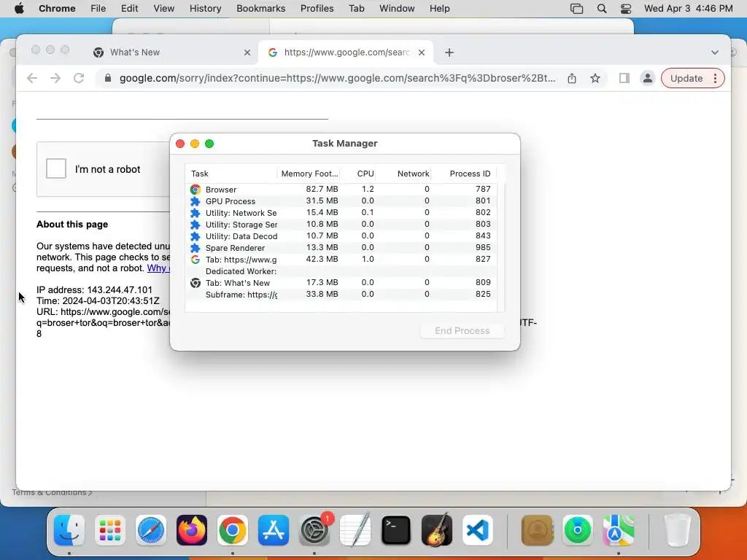Image resolution: width=747 pixels, height=560 pixels.
Task: Click the Chrome back arrow button
Action: click(32, 78)
